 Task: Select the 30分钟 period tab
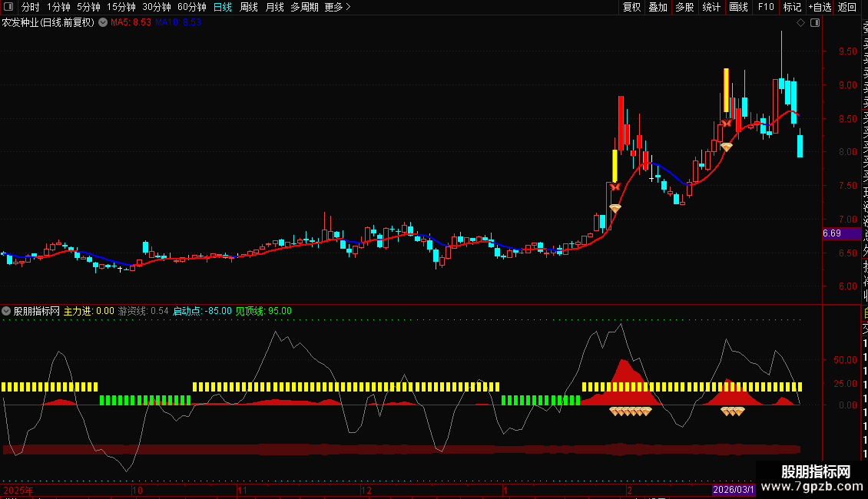156,7
